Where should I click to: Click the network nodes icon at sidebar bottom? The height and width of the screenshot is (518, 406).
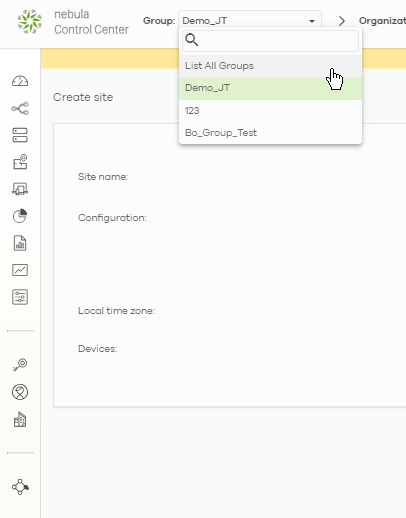[20, 487]
